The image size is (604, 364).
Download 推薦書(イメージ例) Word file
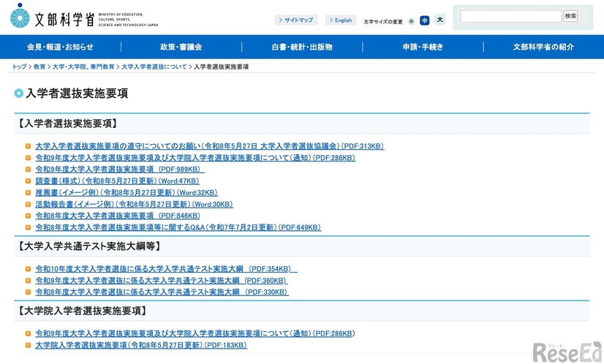tap(127, 192)
